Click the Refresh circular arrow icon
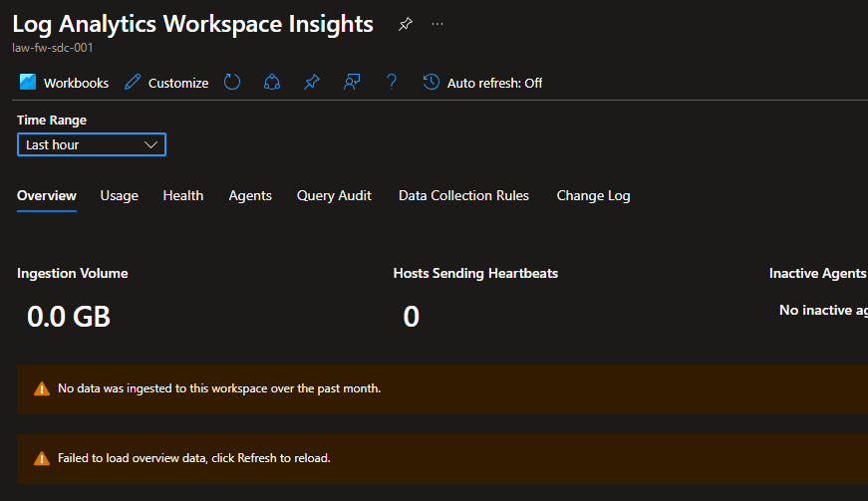 point(232,83)
